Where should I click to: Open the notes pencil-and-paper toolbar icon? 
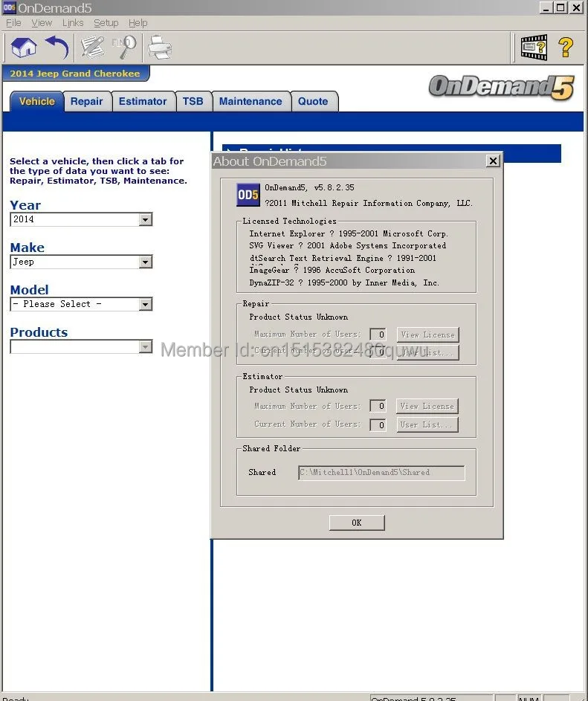92,48
